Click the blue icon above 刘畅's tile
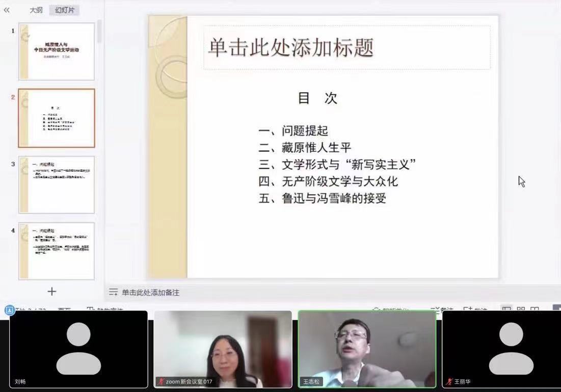Viewport: 561px width, 392px height. (x=9, y=310)
